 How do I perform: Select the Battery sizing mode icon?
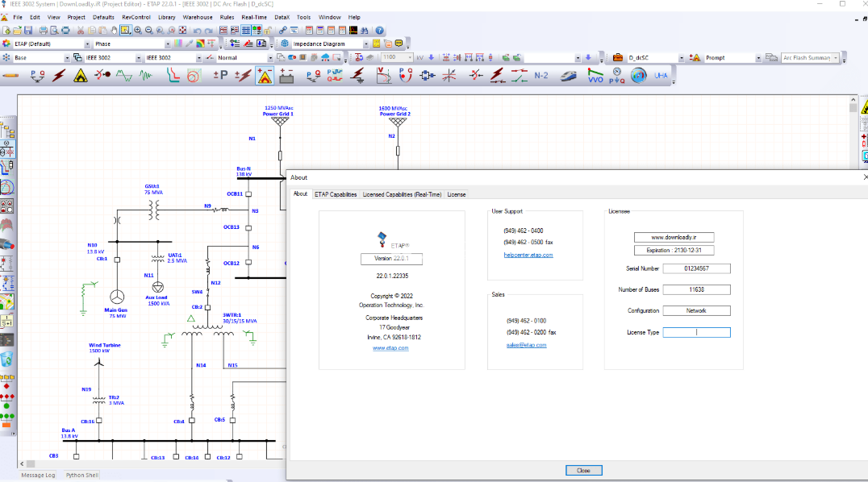[x=286, y=76]
